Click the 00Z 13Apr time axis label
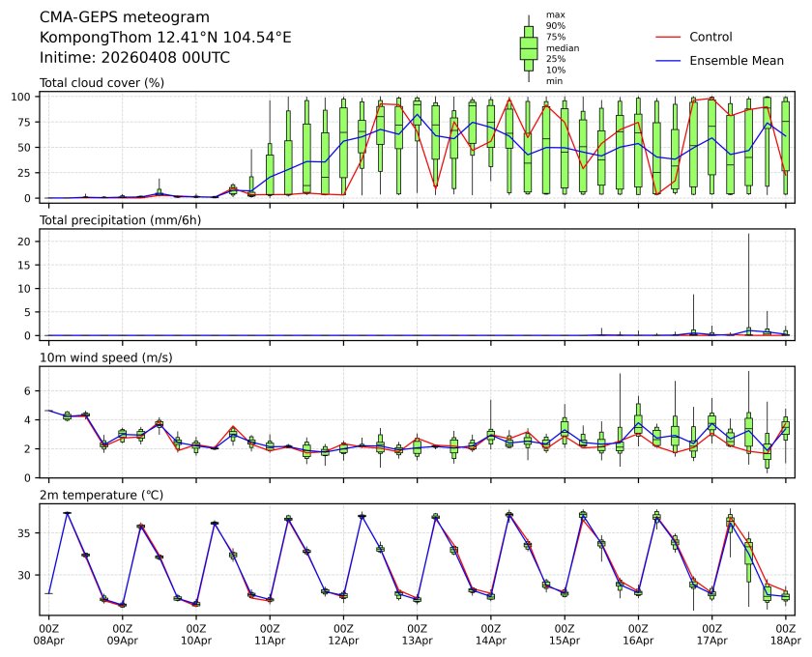812x657 pixels. coord(417,634)
